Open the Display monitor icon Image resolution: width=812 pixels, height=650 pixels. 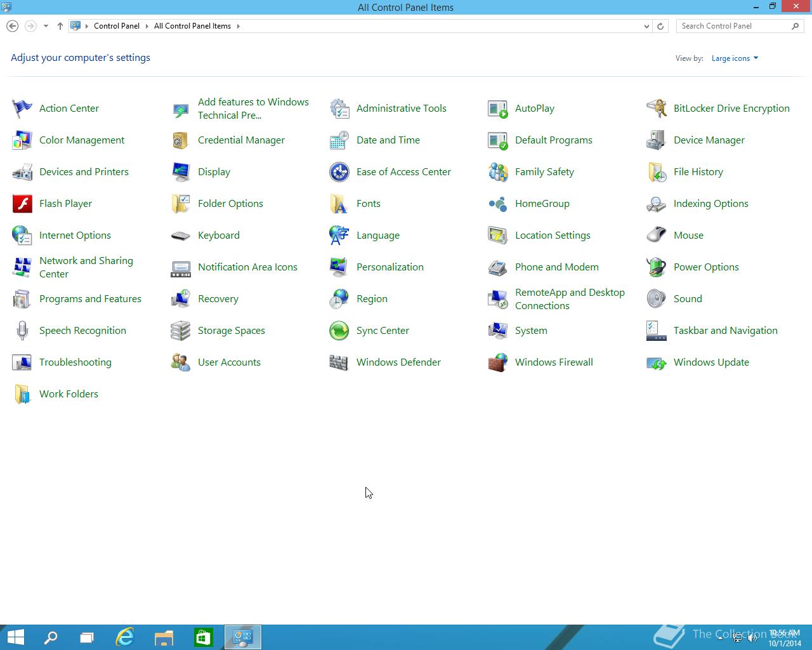point(181,172)
